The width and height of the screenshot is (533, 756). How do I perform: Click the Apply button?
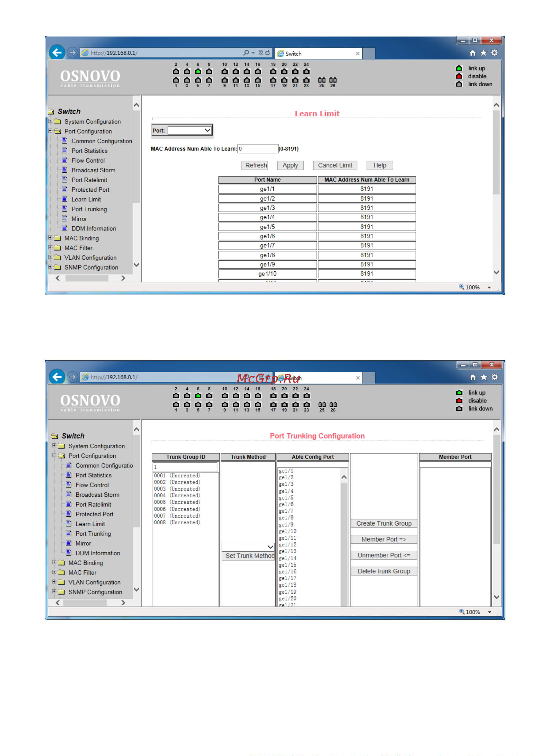(x=290, y=165)
